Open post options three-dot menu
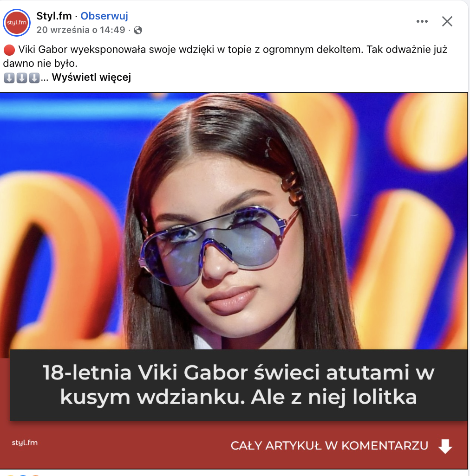 click(422, 21)
